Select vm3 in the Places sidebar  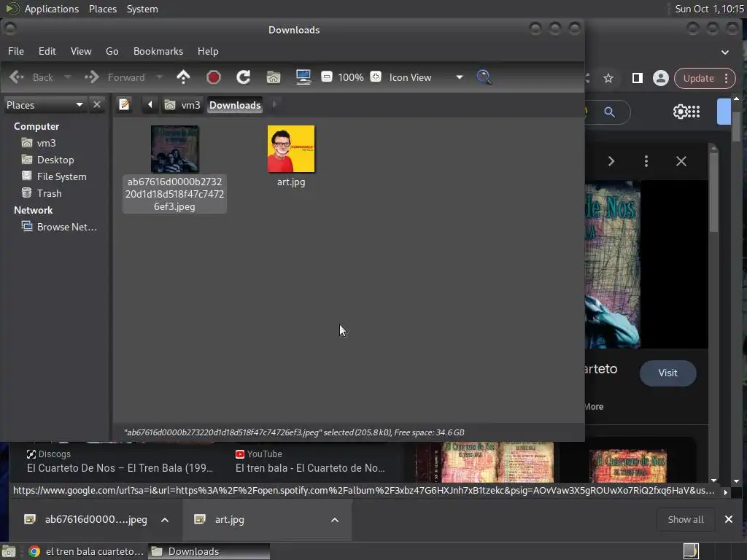coord(46,143)
